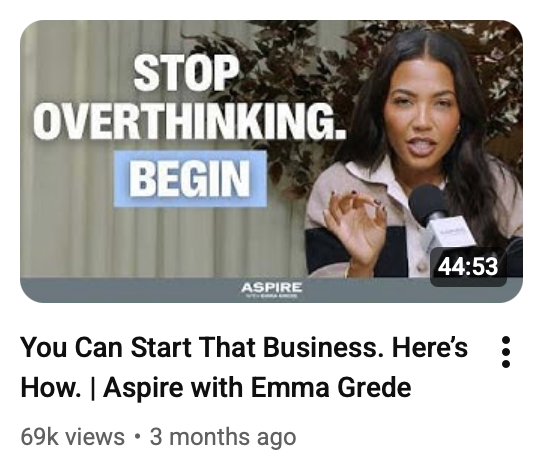Click the microphone in the thumbnail

(x=440, y=216)
